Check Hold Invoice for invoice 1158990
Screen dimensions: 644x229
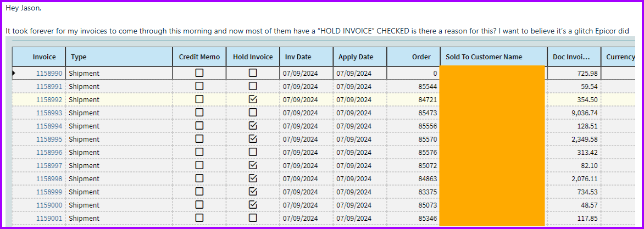tap(253, 73)
